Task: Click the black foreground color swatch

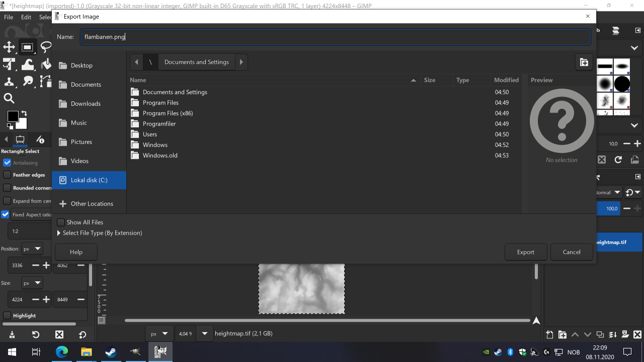Action: (13, 117)
